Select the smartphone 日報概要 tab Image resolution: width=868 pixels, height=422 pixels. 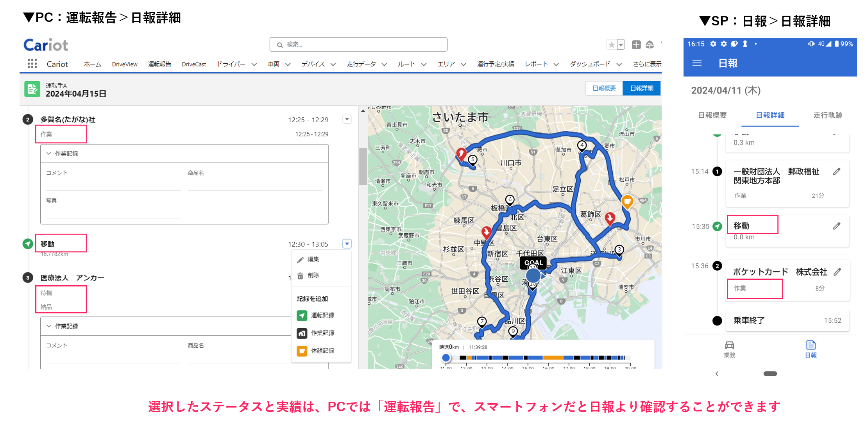pos(712,115)
